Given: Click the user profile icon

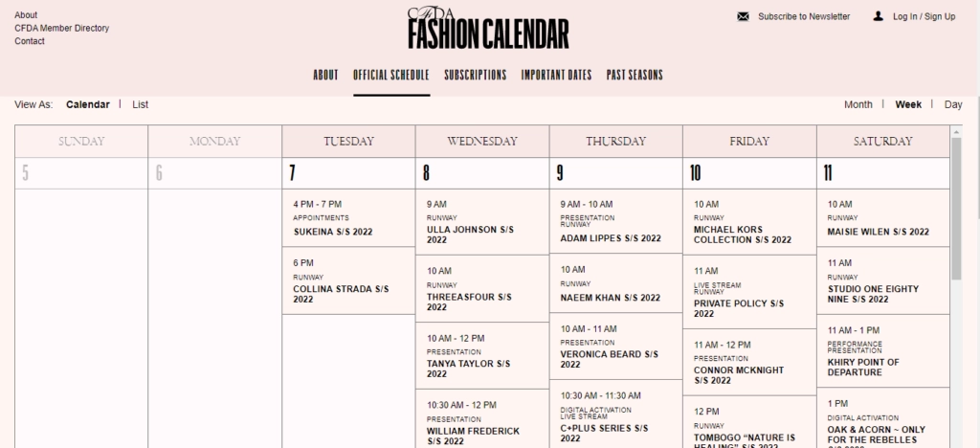Looking at the screenshot, I should tap(878, 16).
